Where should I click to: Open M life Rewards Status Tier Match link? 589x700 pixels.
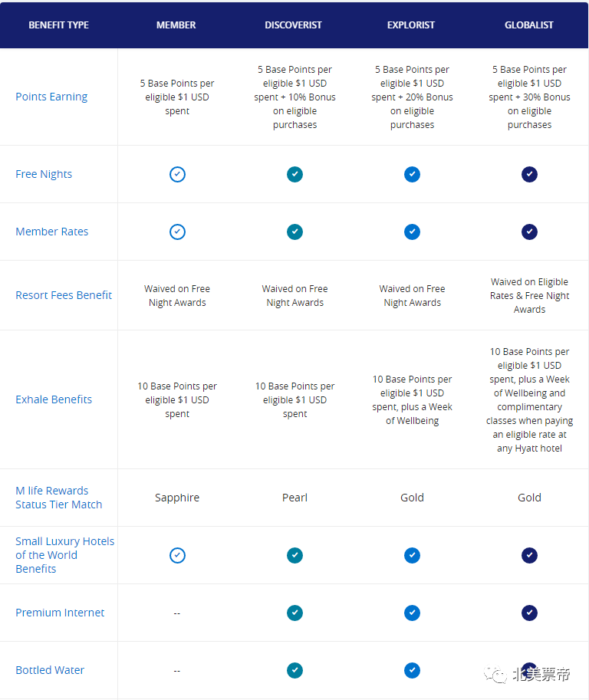[x=58, y=498]
